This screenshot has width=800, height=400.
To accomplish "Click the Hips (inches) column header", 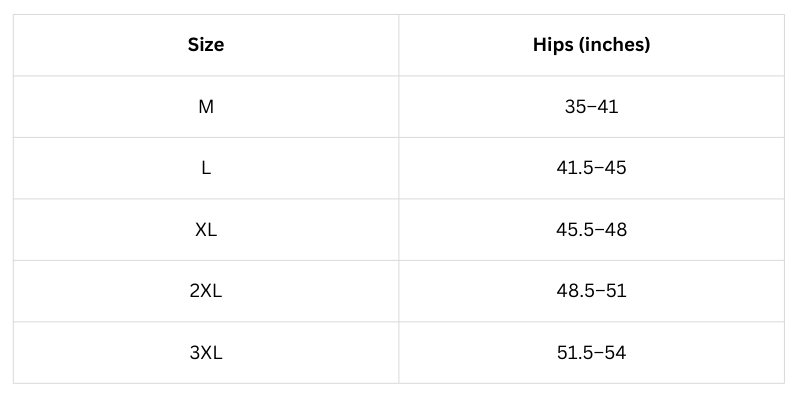I will tap(591, 45).
